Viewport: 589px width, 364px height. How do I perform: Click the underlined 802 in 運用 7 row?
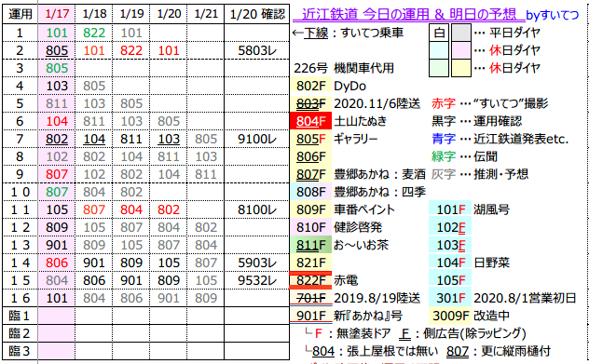tap(57, 139)
